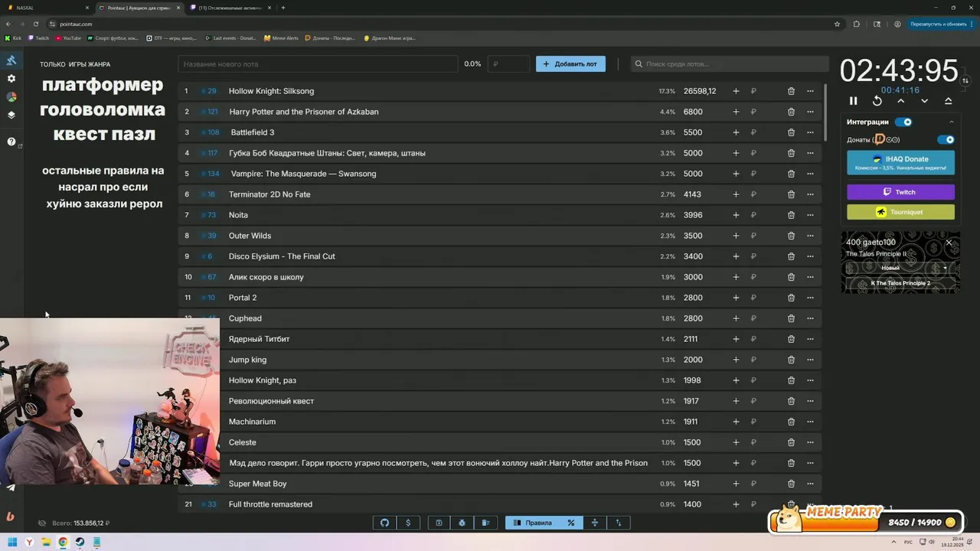Viewport: 980px width, 551px height.
Task: Click plus icon on Vampire: The Masquerade row
Action: click(x=736, y=174)
